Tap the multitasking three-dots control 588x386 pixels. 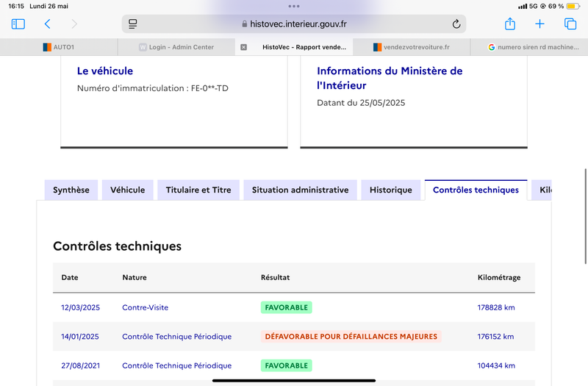[294, 6]
